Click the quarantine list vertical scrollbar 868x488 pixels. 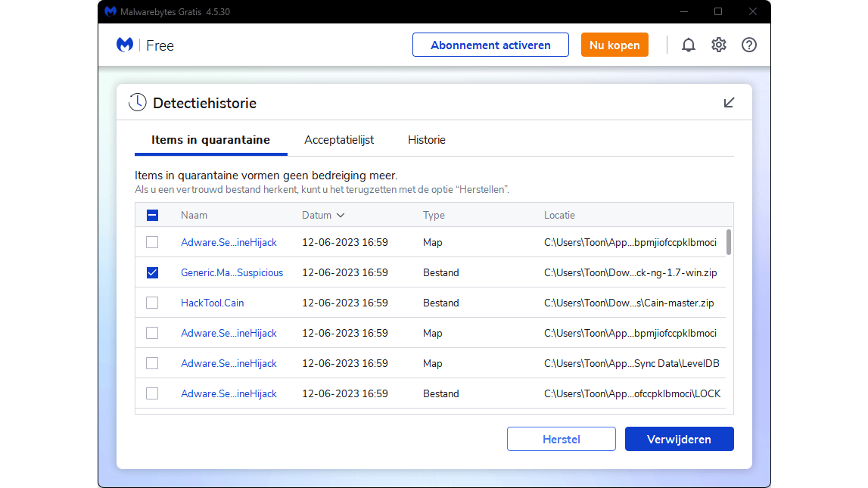[x=729, y=242]
